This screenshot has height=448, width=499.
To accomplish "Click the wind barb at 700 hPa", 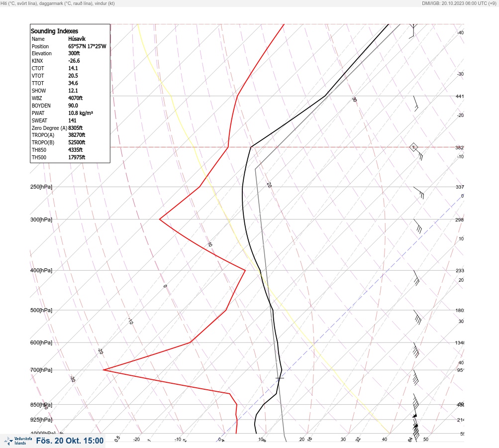I will (415, 377).
